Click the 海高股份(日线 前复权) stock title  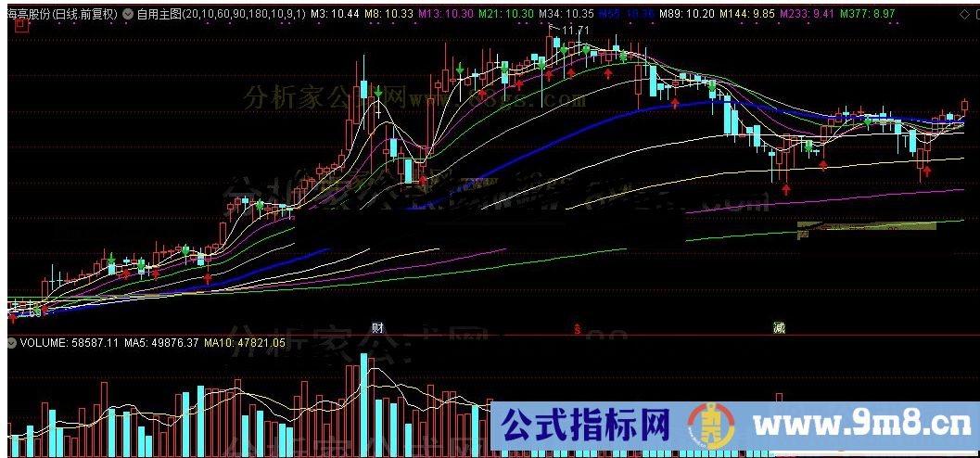[x=61, y=14]
